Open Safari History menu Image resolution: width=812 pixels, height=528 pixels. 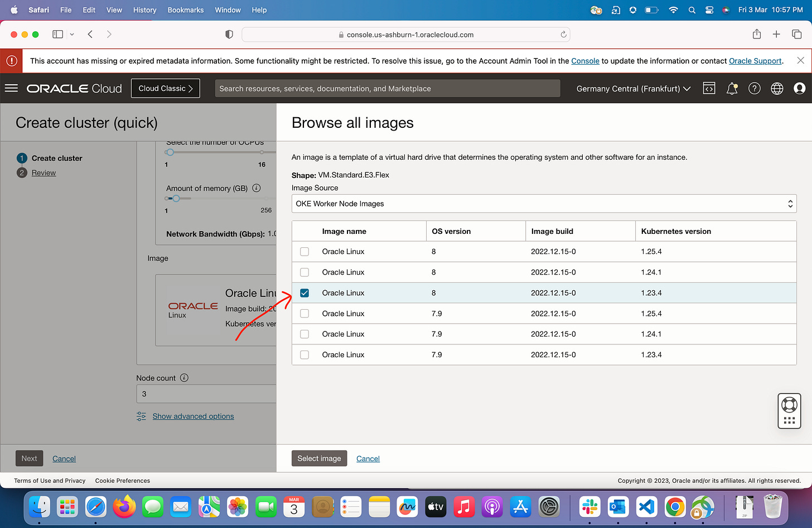(x=145, y=10)
